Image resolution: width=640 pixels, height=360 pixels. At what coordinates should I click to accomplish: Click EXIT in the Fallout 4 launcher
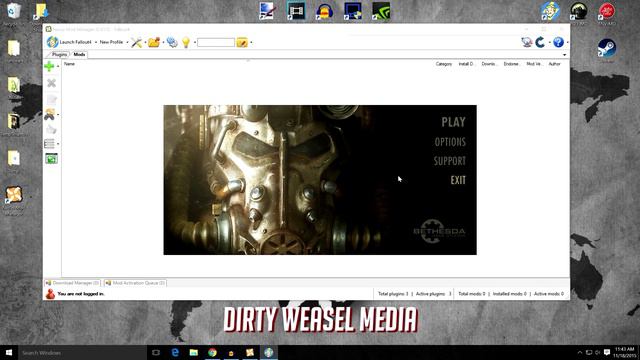(458, 180)
